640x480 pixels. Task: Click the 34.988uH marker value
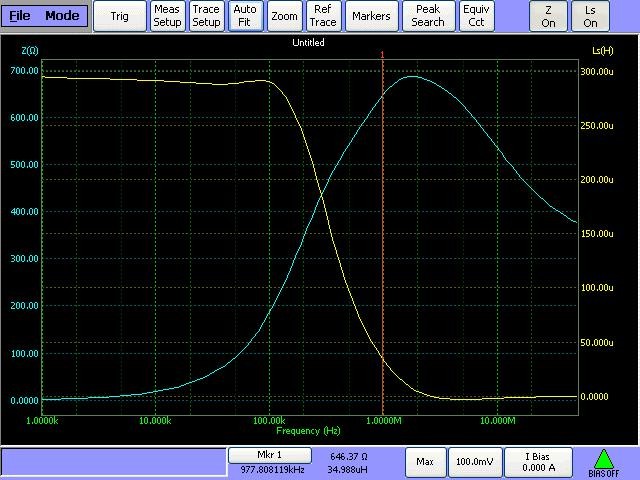click(x=347, y=470)
